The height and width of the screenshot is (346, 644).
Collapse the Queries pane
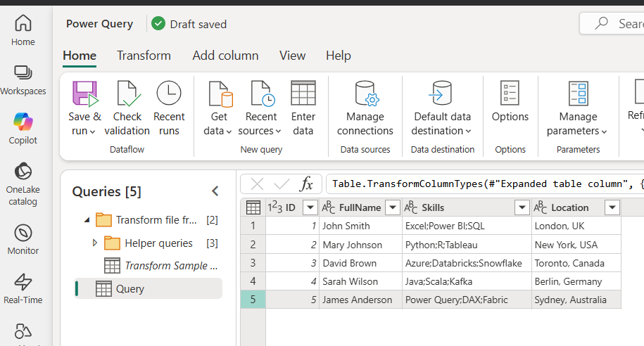coord(215,191)
